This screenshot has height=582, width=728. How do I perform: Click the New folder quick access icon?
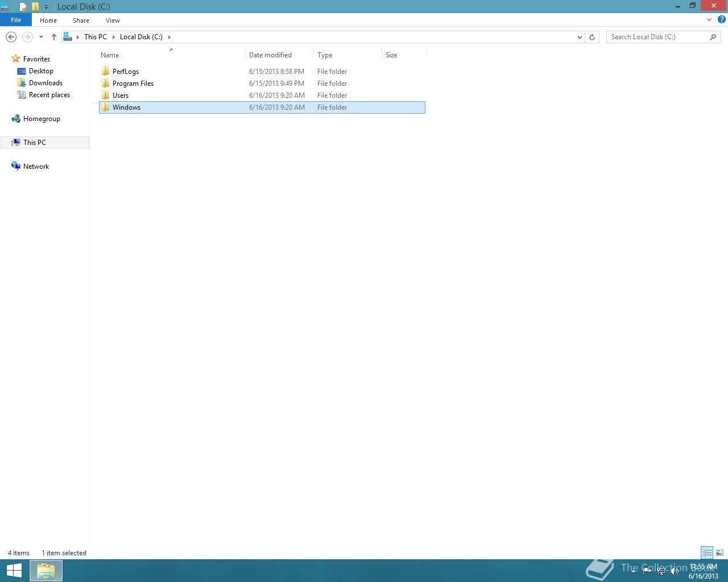pyautogui.click(x=35, y=7)
